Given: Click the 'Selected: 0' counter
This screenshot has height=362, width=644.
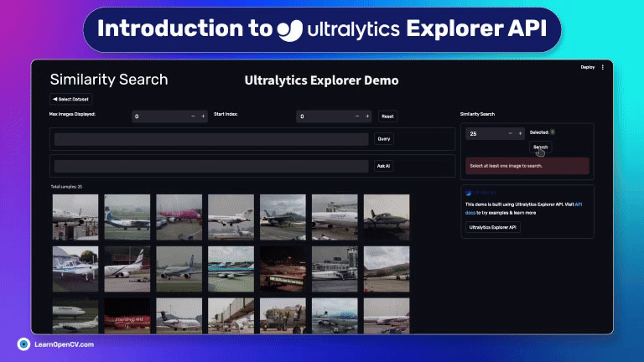Looking at the screenshot, I should (x=543, y=132).
